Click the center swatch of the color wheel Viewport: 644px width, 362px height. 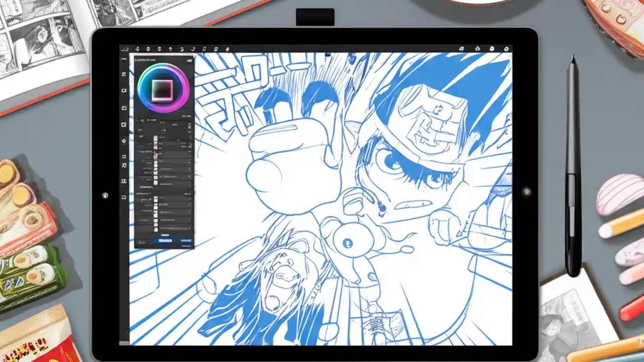point(162,89)
